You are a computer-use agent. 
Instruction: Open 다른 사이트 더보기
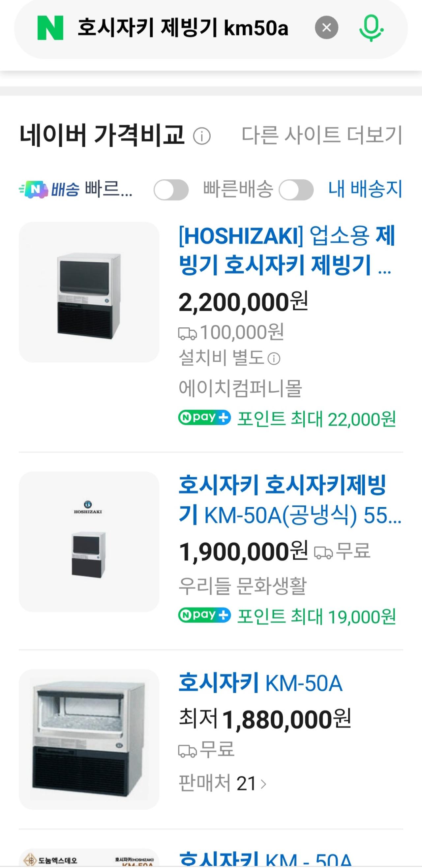[322, 135]
